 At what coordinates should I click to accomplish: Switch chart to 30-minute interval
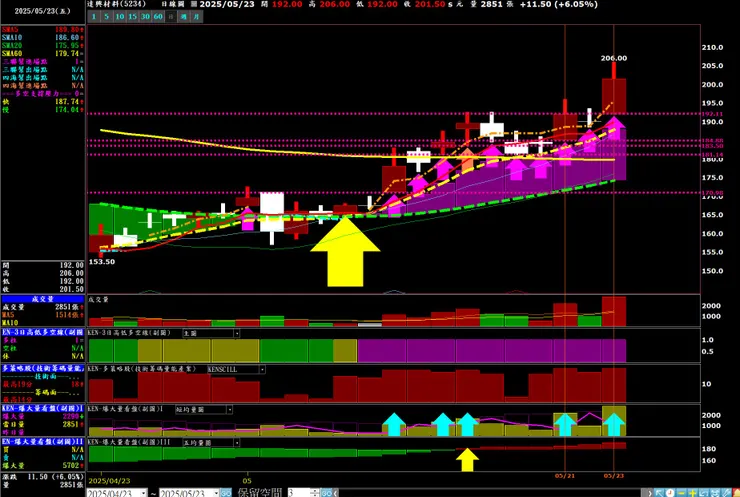tap(145, 17)
